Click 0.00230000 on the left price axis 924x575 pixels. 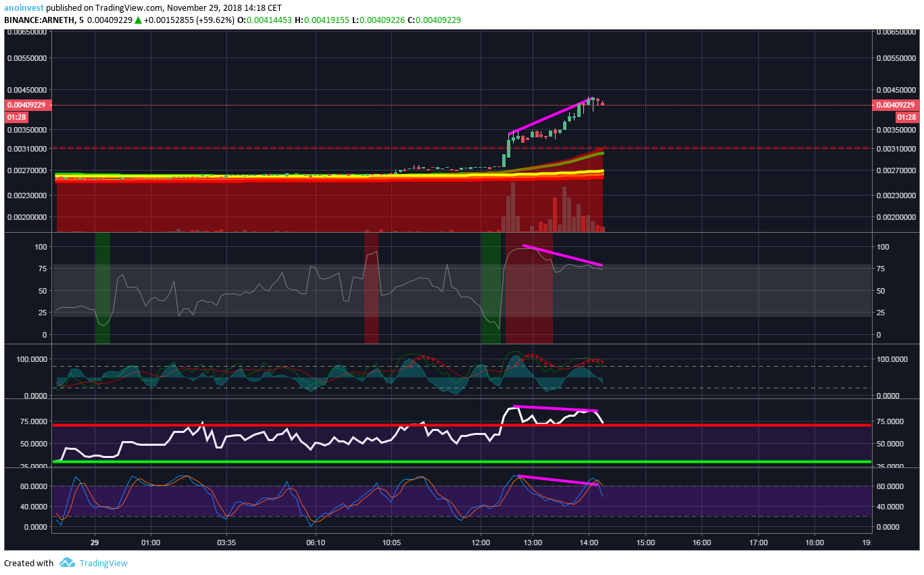(x=27, y=195)
